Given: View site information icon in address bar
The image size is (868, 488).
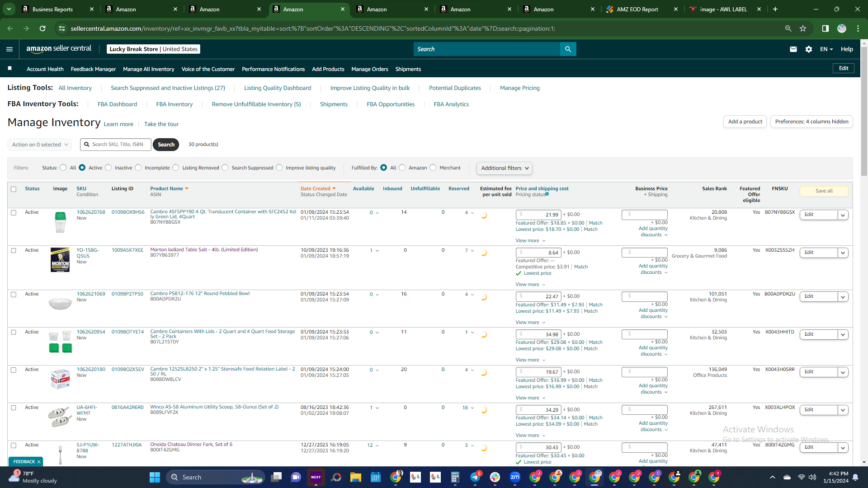Looking at the screenshot, I should [61, 28].
